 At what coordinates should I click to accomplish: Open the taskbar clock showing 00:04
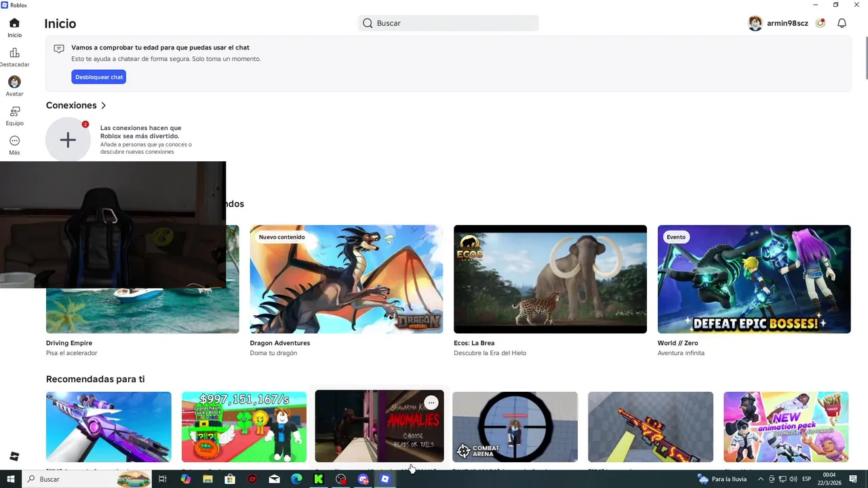(829, 479)
